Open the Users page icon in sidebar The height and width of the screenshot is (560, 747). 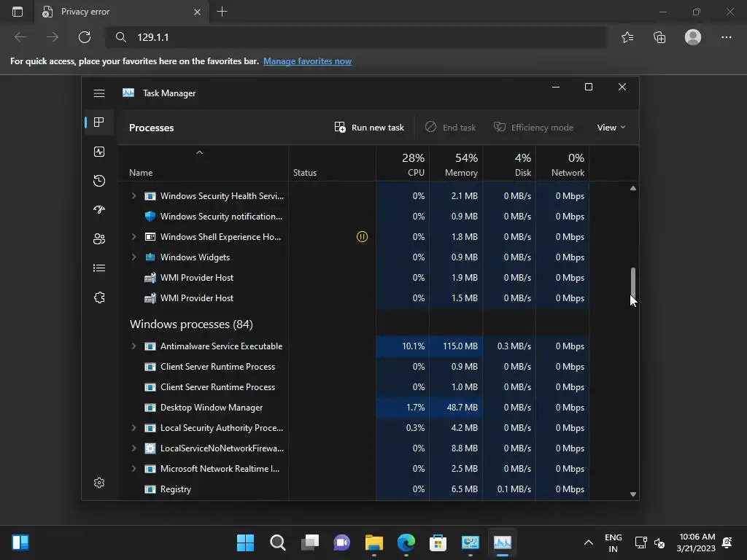pyautogui.click(x=99, y=239)
